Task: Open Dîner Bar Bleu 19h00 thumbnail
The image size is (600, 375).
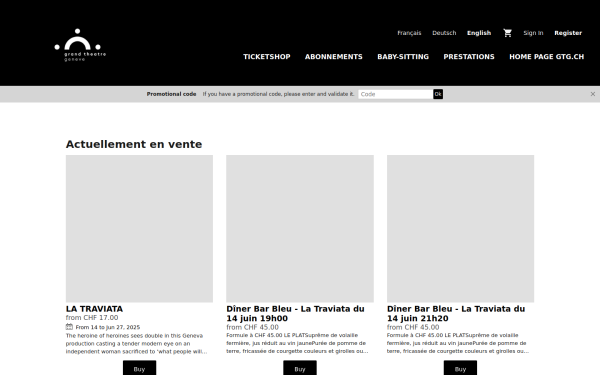Action: [300, 228]
